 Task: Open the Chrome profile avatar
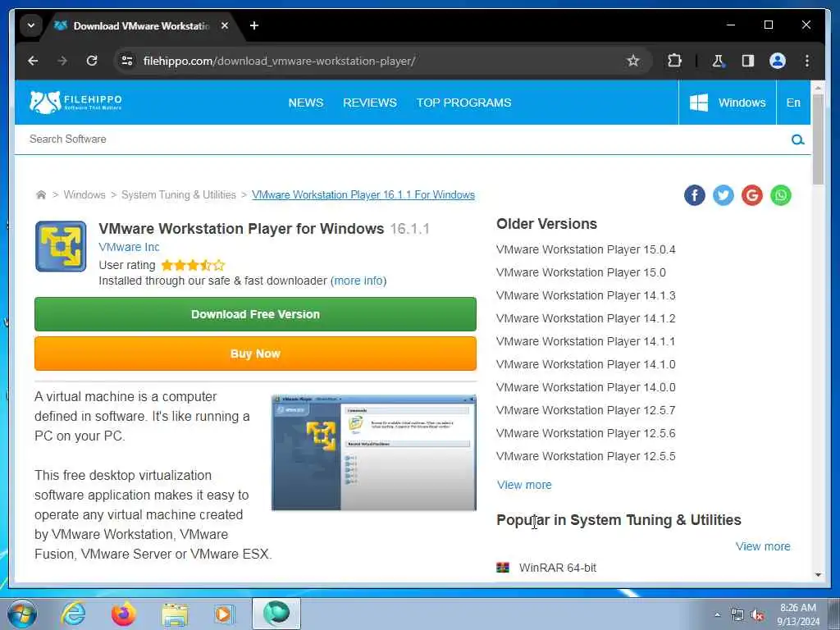click(x=778, y=61)
